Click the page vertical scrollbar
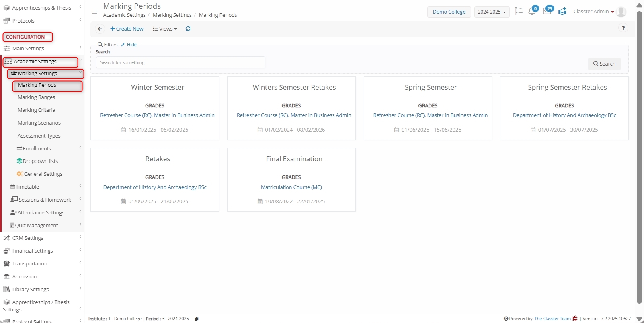The image size is (644, 323). [x=640, y=157]
